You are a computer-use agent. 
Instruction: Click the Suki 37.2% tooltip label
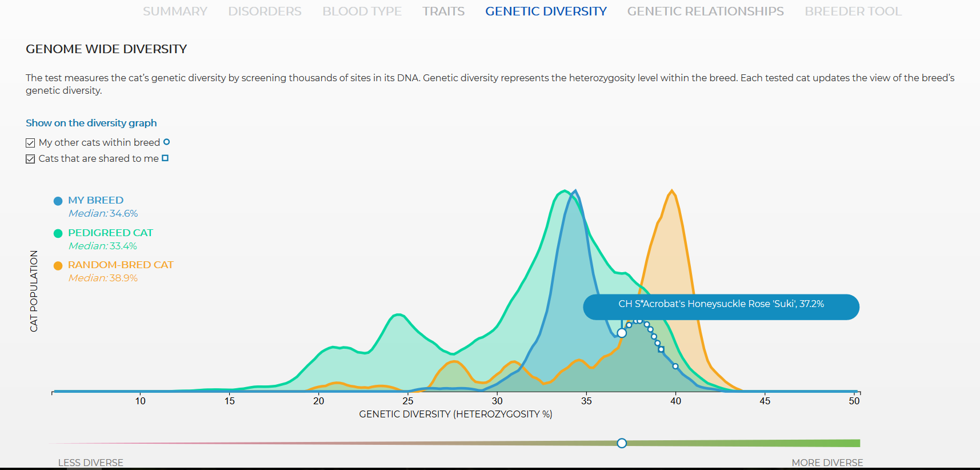pos(721,304)
